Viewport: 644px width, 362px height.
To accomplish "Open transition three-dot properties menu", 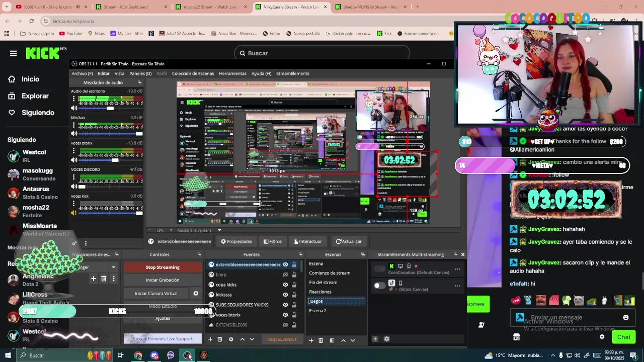I will point(114,279).
